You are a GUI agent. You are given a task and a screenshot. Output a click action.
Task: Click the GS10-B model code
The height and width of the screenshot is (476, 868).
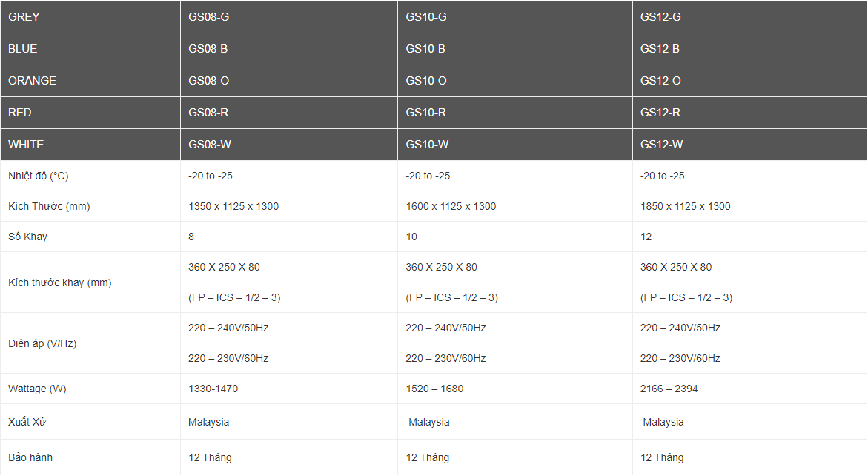(425, 49)
